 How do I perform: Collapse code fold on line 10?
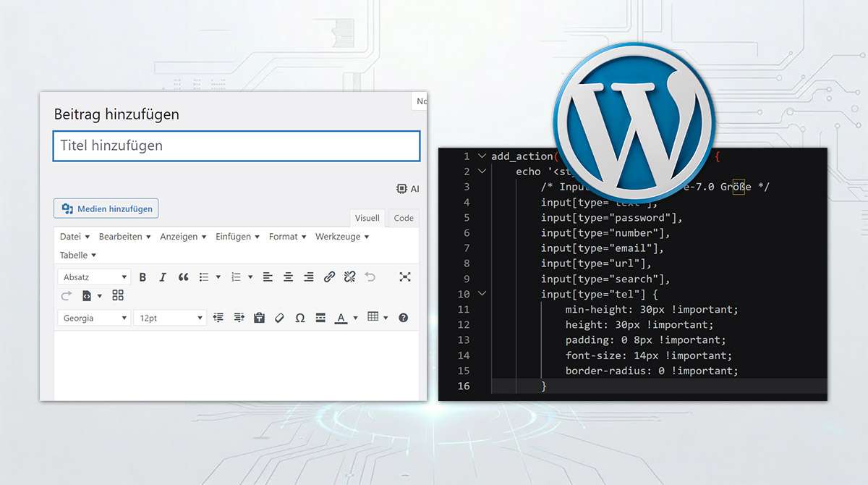click(x=482, y=294)
